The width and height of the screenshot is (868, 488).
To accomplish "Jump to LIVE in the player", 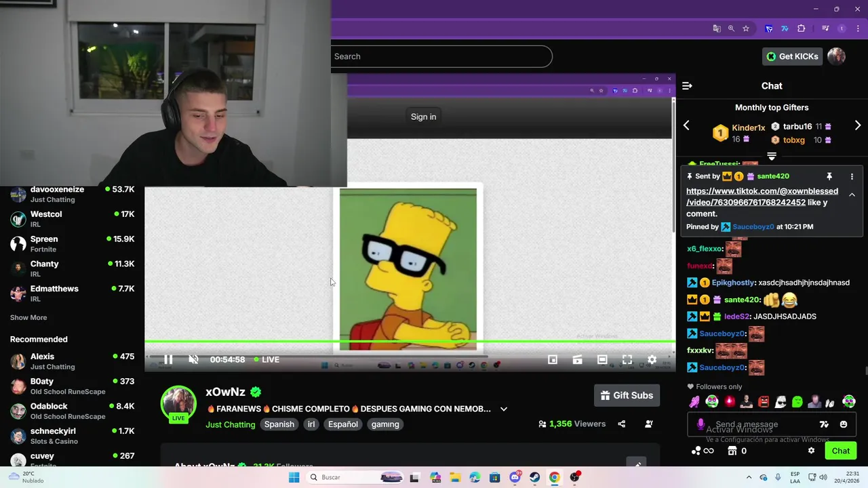I will pos(267,359).
